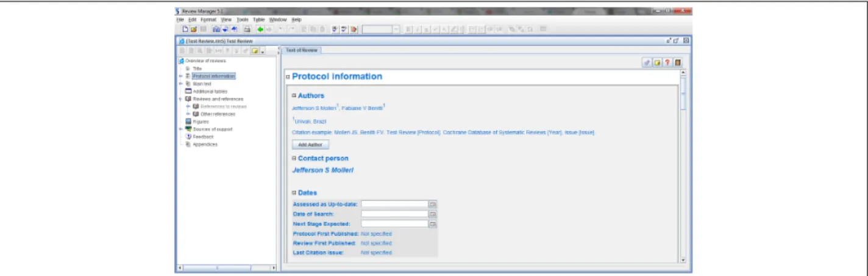
Task: Open the Format menu
Action: pos(208,20)
